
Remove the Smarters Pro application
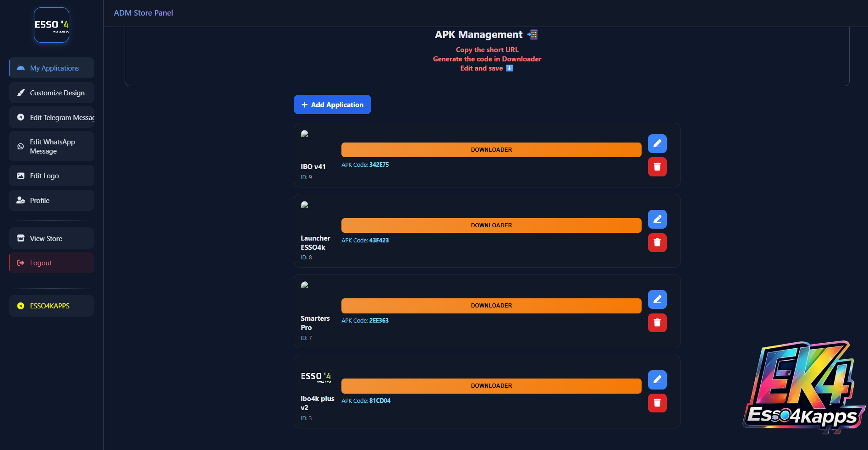point(657,323)
